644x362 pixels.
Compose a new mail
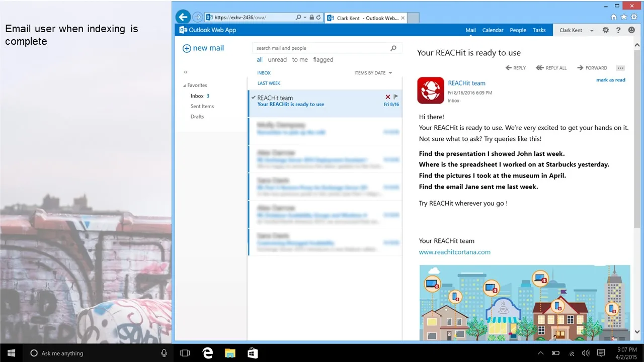[203, 48]
